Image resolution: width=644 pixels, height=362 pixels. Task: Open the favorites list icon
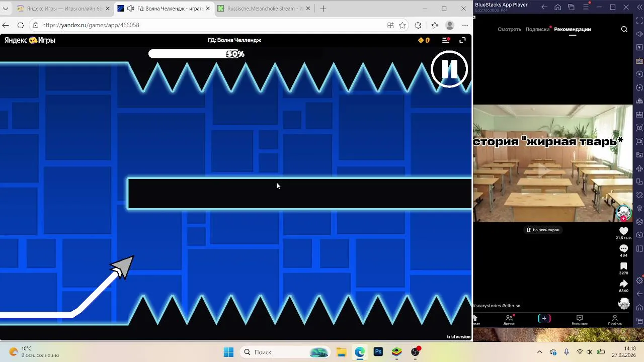pos(435,25)
